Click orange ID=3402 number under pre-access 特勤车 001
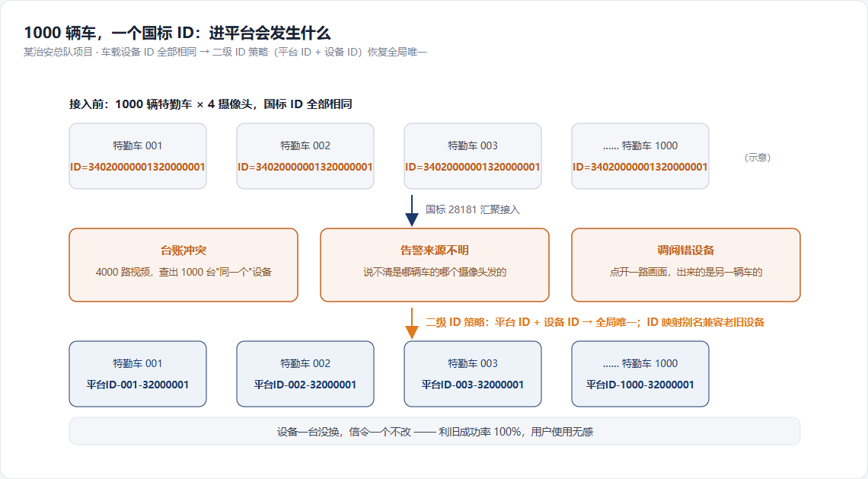The width and height of the screenshot is (868, 479). [138, 167]
